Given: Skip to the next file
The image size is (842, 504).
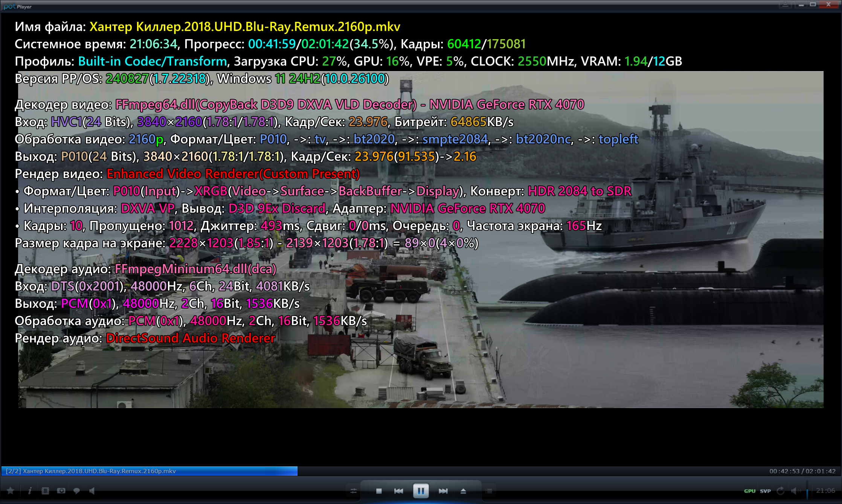Looking at the screenshot, I should point(443,491).
